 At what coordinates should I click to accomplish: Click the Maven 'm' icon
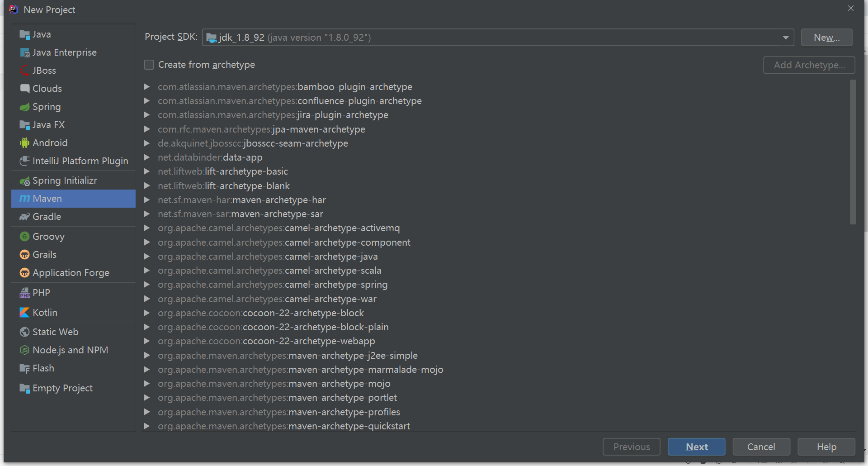[25, 199]
